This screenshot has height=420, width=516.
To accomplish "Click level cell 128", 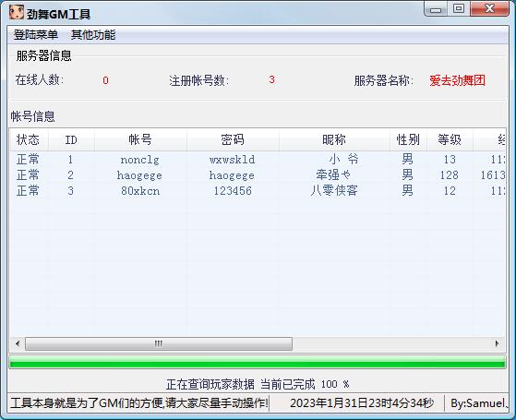I will coord(450,175).
